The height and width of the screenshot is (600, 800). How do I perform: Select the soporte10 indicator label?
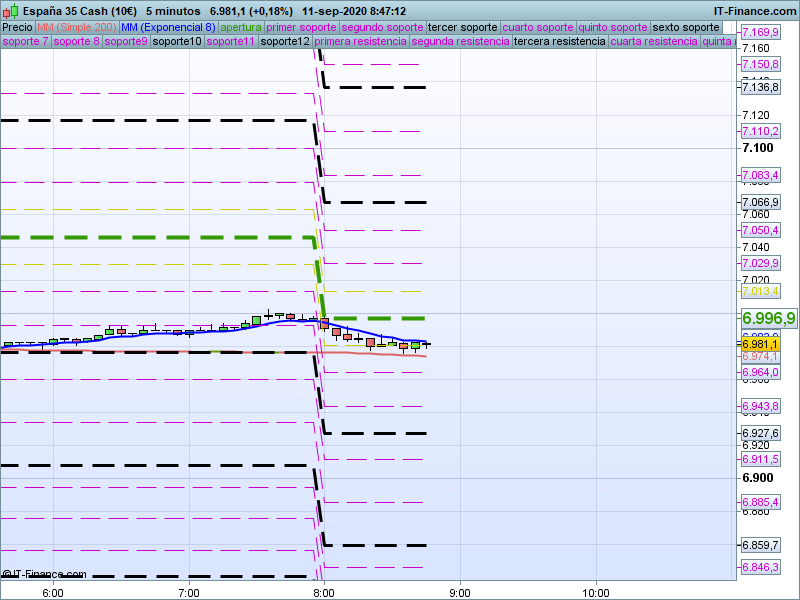tap(180, 42)
